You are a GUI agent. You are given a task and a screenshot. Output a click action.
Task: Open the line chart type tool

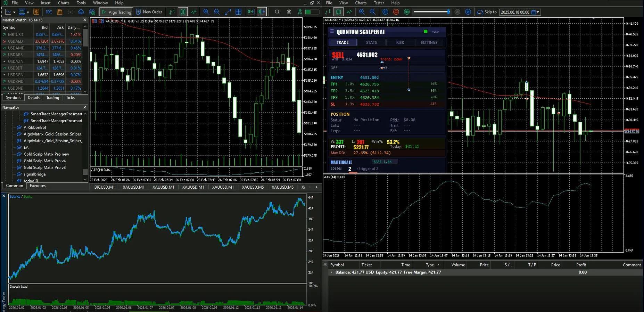coord(8,12)
